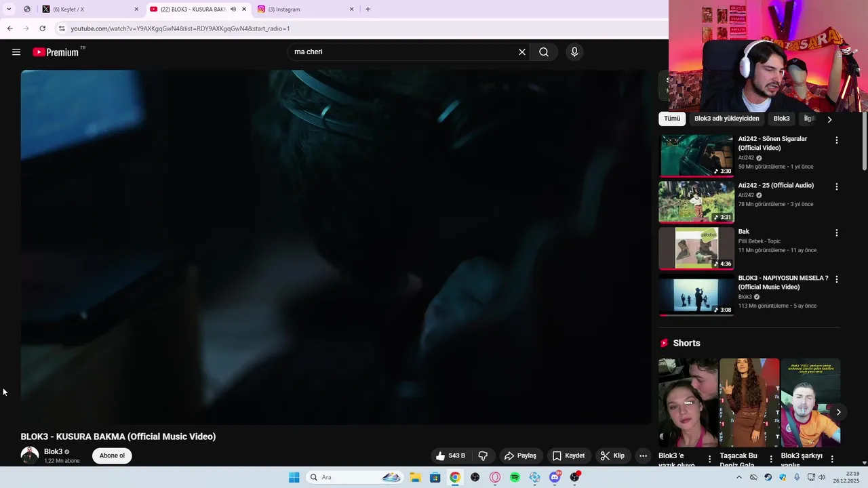Show hidden system tray icons
Viewport: 868px width, 488px height.
pos(739,477)
